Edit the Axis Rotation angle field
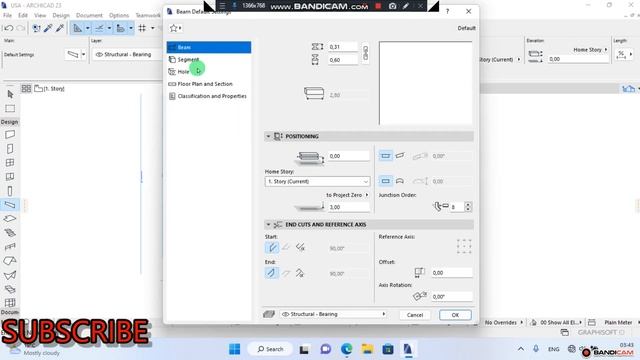 point(452,297)
